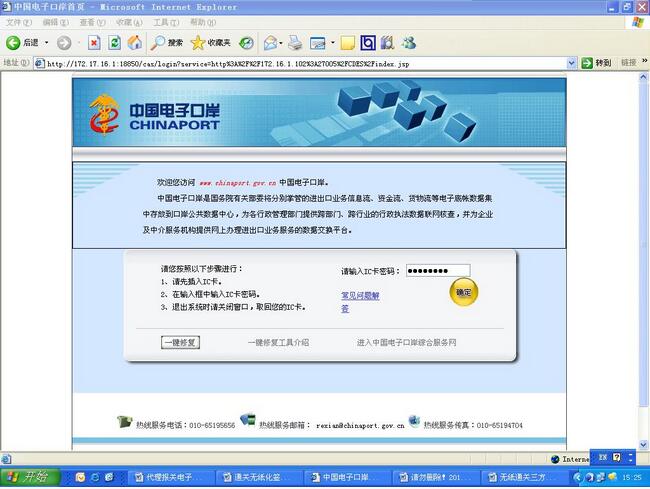
Task: Click the 一键修复 repair button
Action: [180, 342]
